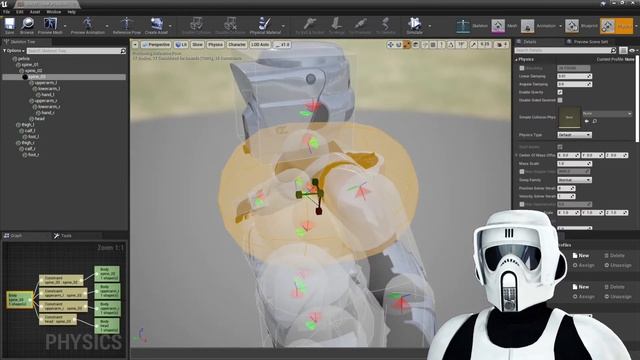
Task: Toggle world/local coordinate system icon
Action: [x=416, y=44]
